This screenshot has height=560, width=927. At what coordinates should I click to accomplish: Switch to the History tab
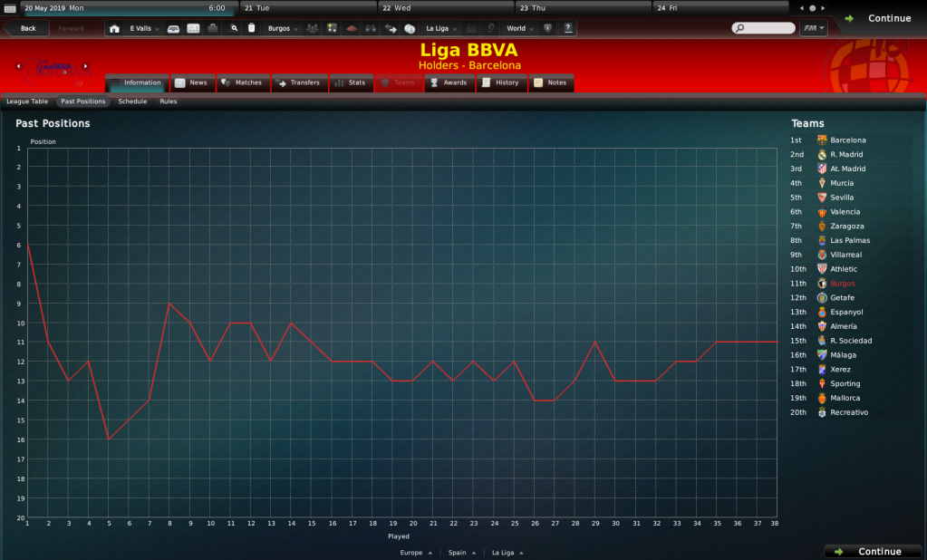pos(501,82)
